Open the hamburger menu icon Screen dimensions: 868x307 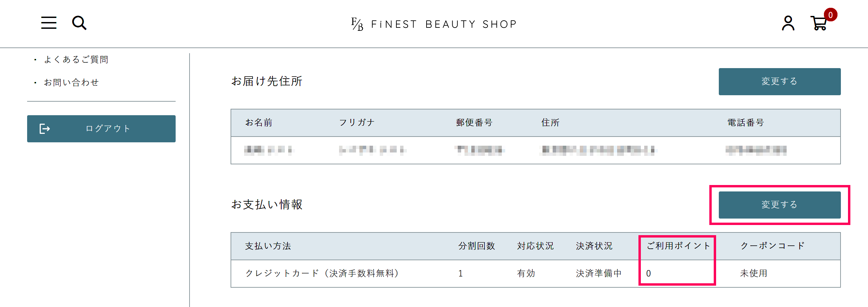[x=49, y=23]
